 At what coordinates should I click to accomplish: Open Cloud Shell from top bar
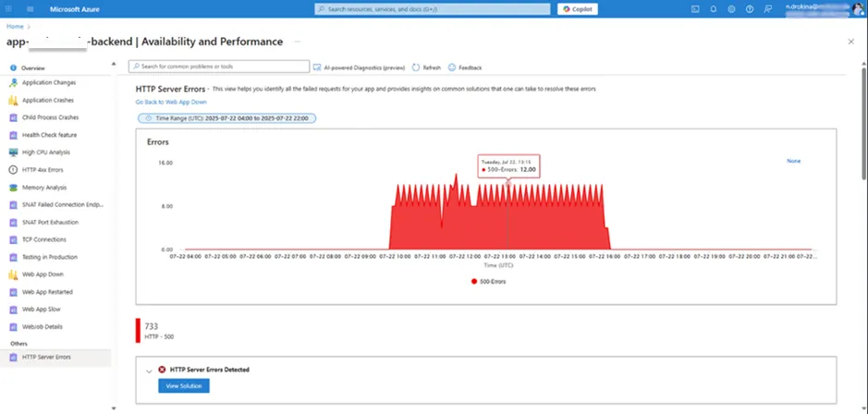coord(695,8)
